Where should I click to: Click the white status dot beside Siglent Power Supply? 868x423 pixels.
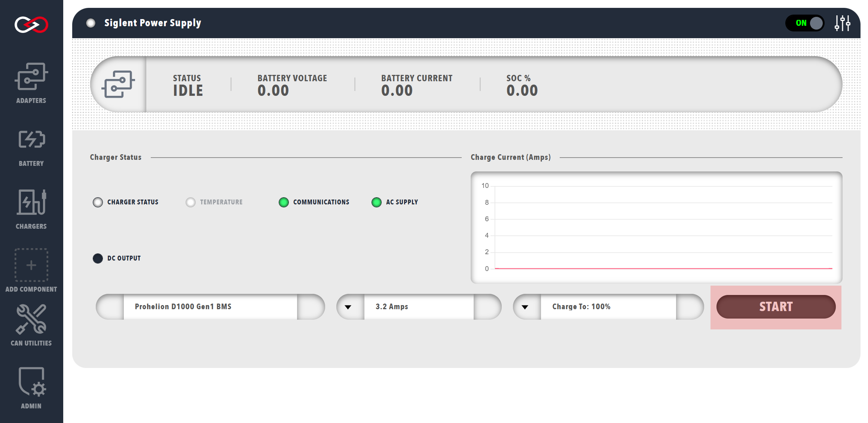91,23
